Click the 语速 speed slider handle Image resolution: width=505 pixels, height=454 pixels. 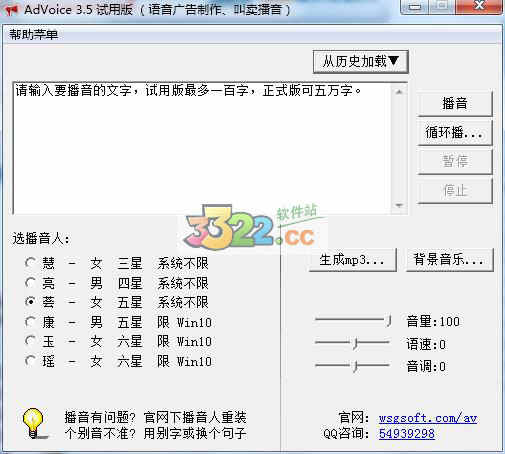[x=355, y=343]
